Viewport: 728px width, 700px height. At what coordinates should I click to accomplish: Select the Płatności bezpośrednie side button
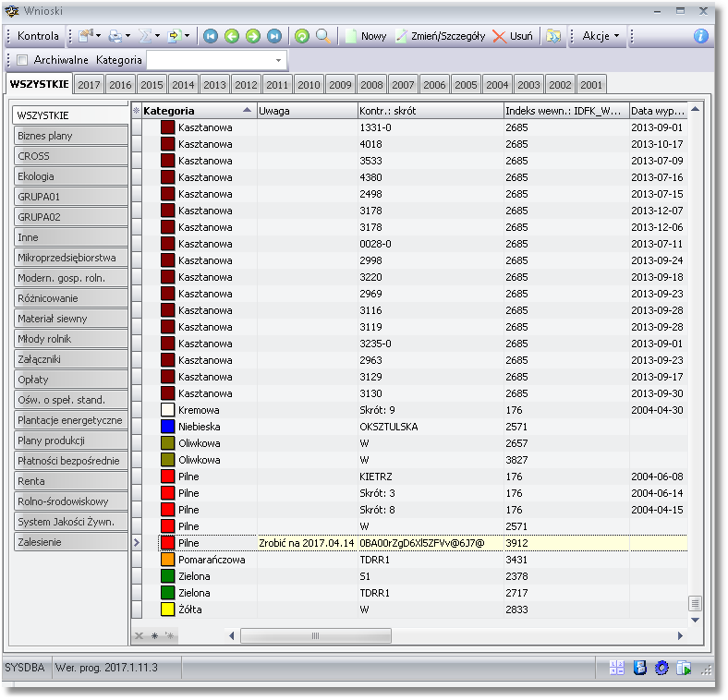(x=71, y=461)
